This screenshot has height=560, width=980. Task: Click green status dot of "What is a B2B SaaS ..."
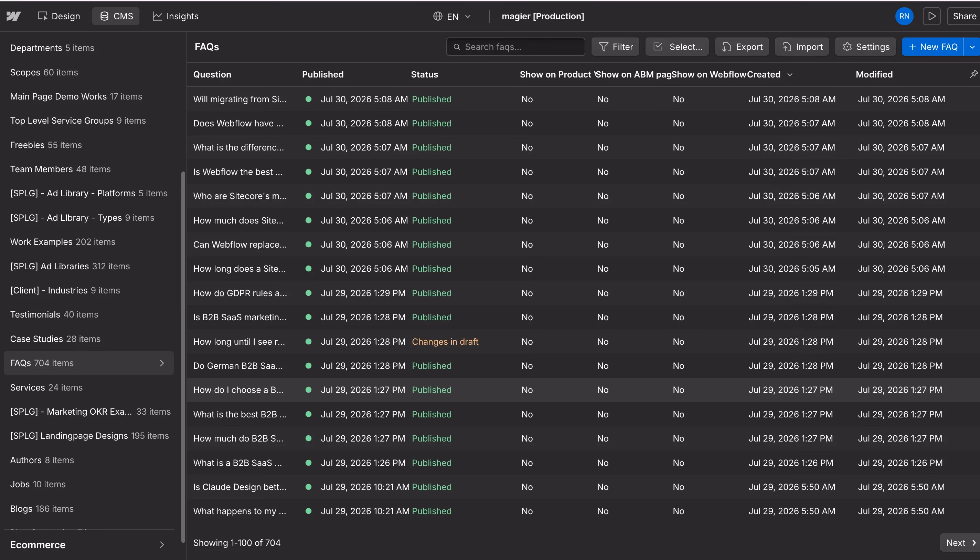click(308, 463)
